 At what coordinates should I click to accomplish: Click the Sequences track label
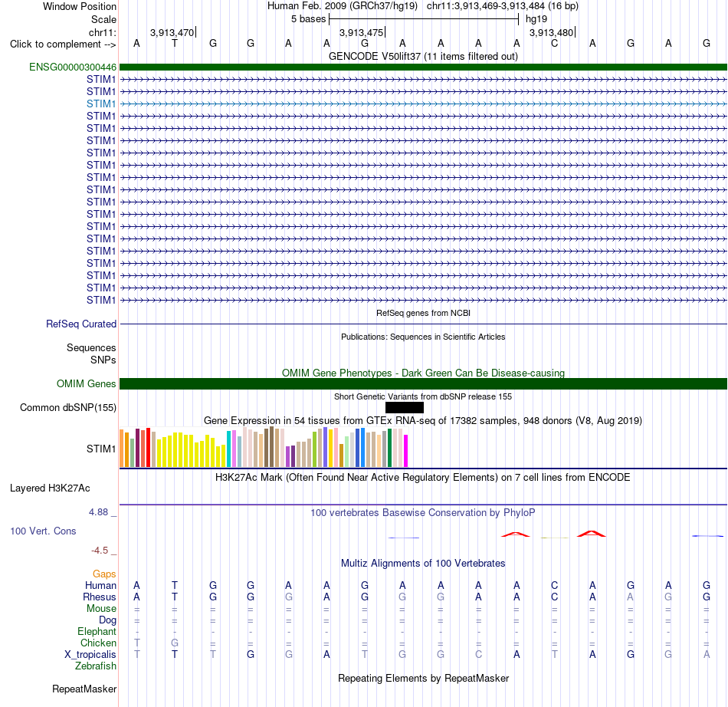coord(91,347)
